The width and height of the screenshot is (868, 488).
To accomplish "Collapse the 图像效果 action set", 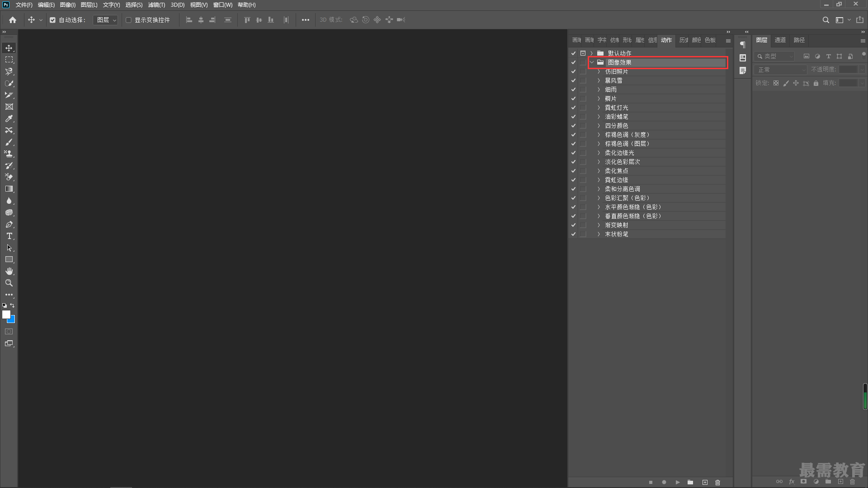I will (x=592, y=62).
